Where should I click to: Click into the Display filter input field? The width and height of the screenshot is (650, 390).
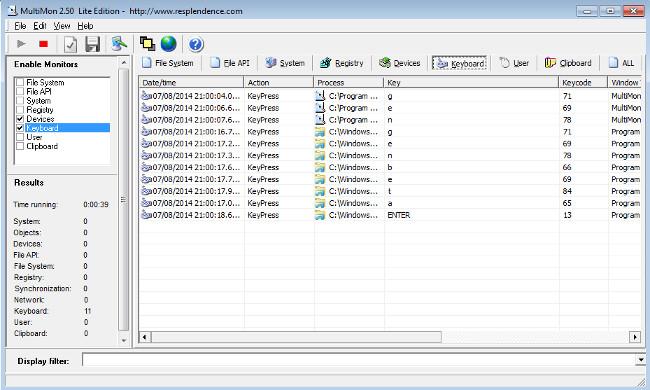click(x=359, y=360)
